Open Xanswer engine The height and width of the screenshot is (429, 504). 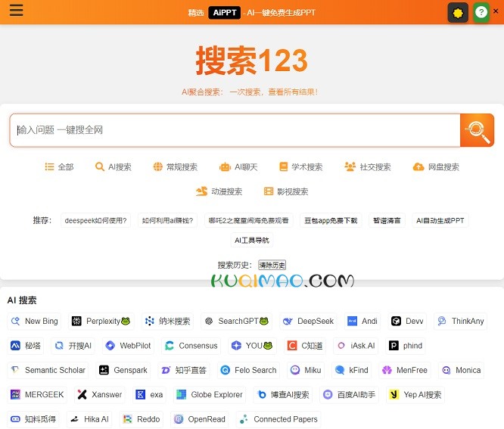pyautogui.click(x=100, y=395)
